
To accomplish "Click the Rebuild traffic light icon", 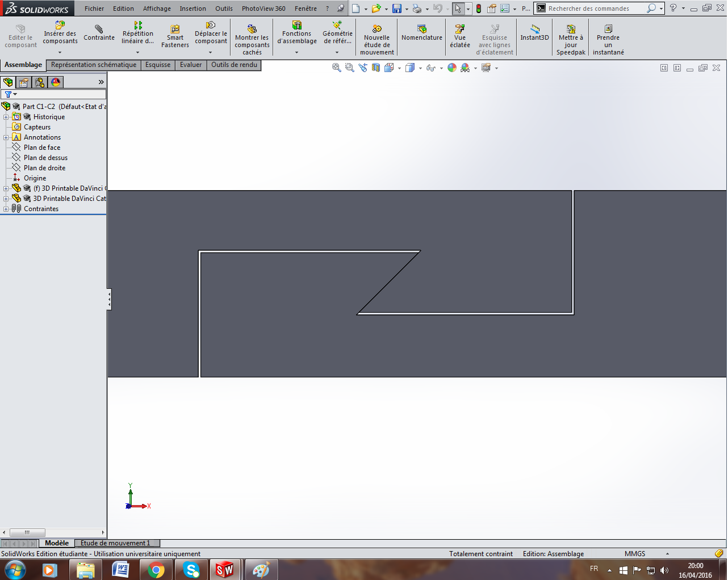I will [479, 9].
